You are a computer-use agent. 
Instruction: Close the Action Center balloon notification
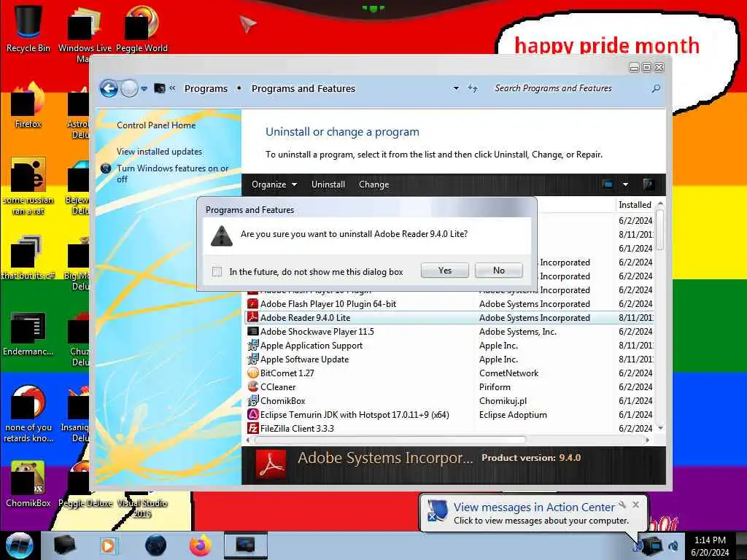pos(635,505)
